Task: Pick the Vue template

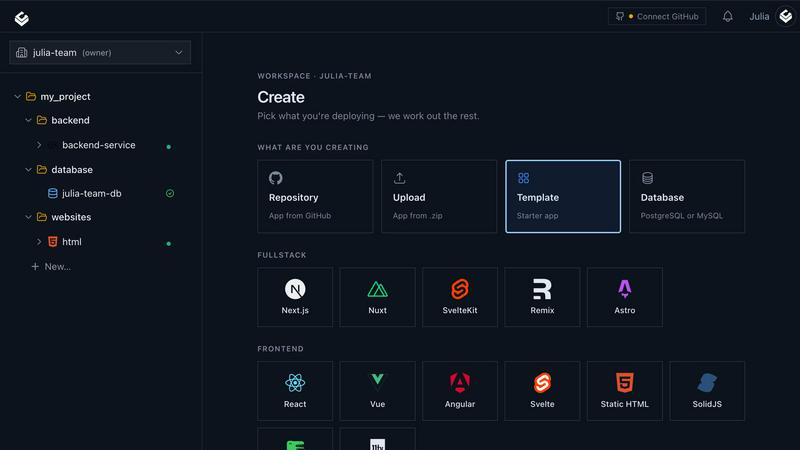Action: 378,391
